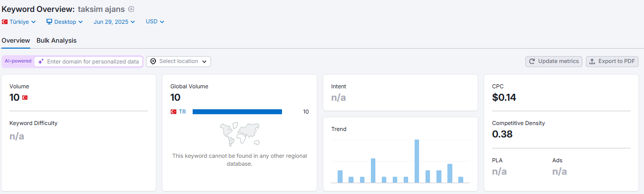Click the sparkle icon in domain field
Image resolution: width=644 pixels, height=194 pixels.
[x=41, y=62]
